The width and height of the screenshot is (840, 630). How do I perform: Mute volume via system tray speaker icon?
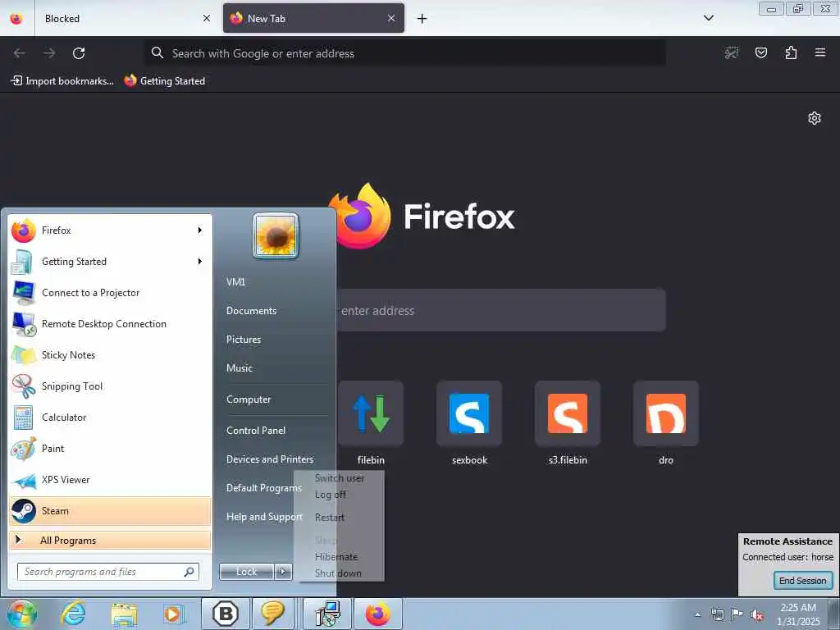point(757,614)
